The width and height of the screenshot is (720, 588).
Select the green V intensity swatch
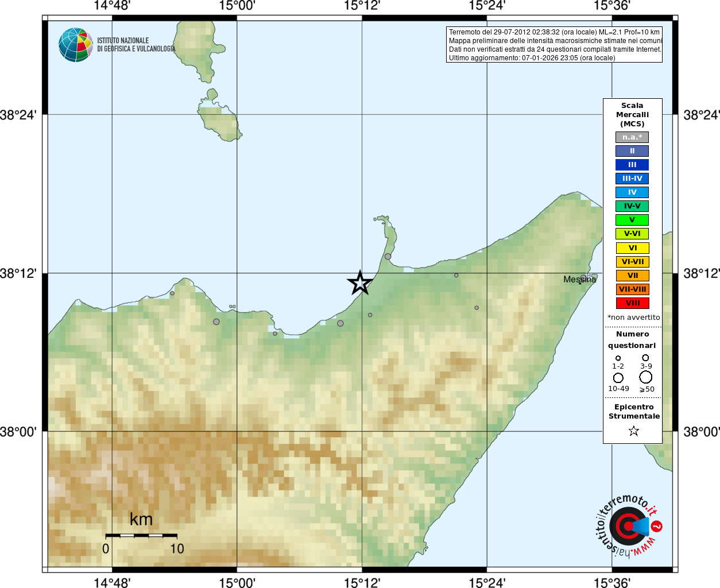[632, 220]
